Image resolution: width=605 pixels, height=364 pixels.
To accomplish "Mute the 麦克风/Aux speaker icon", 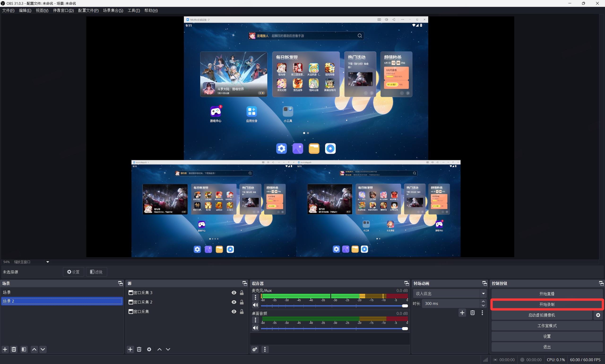I will click(255, 305).
